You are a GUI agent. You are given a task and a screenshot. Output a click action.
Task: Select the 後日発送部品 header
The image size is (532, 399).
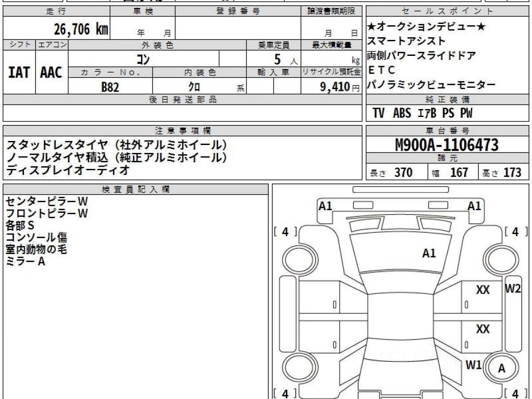point(182,100)
